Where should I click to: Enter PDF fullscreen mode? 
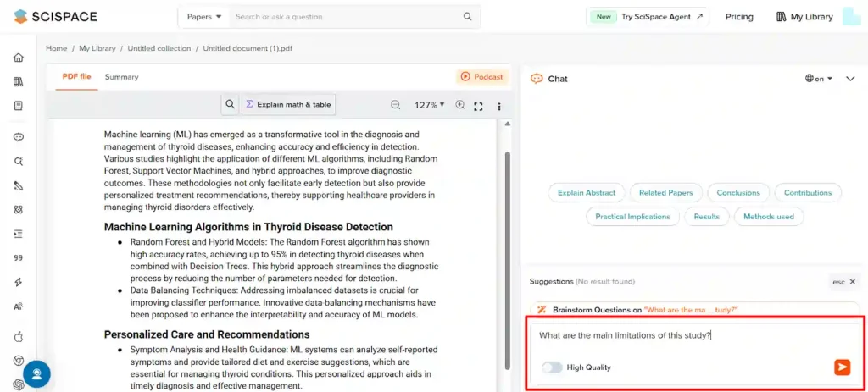pyautogui.click(x=479, y=106)
